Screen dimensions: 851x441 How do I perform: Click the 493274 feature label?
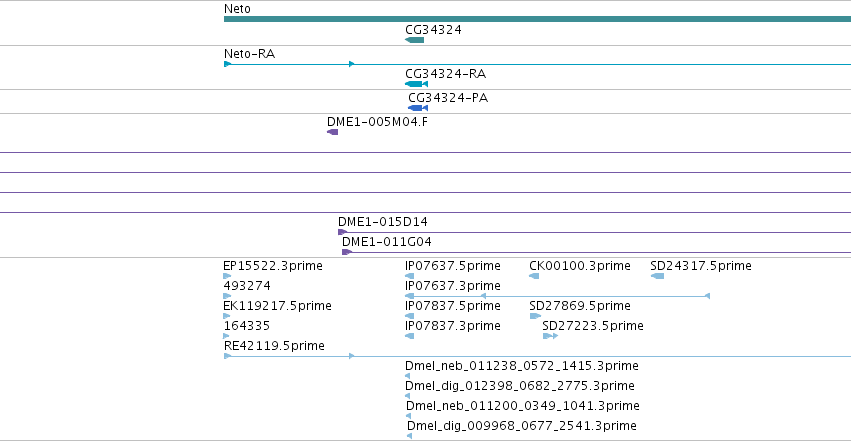247,285
